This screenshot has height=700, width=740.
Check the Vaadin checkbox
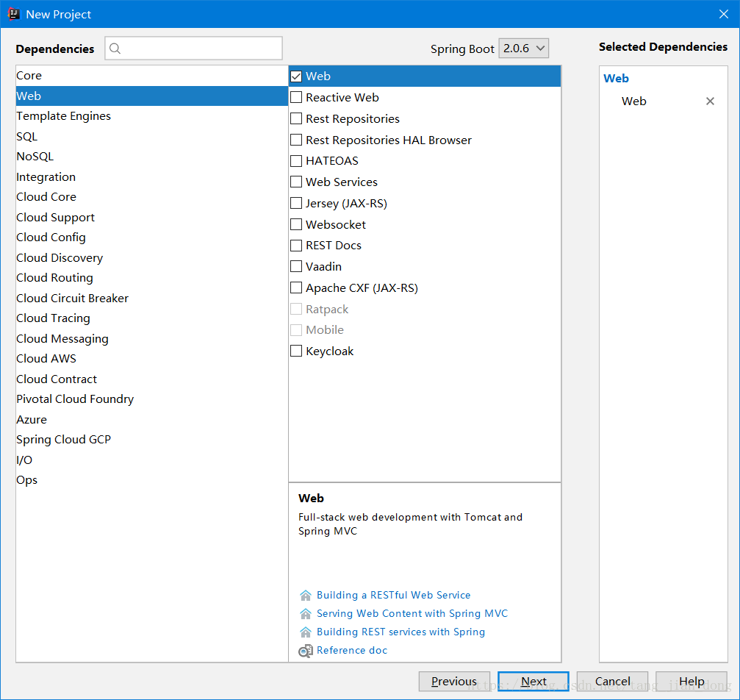click(x=296, y=266)
